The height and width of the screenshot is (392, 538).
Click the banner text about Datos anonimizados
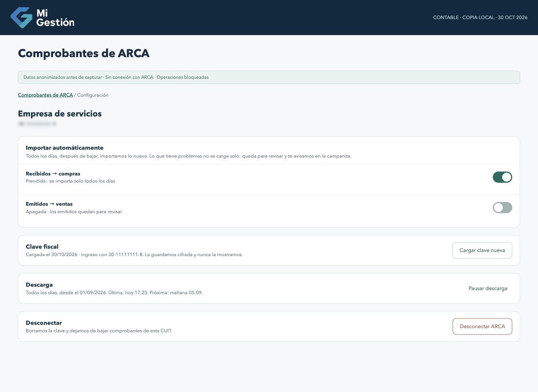click(x=116, y=77)
